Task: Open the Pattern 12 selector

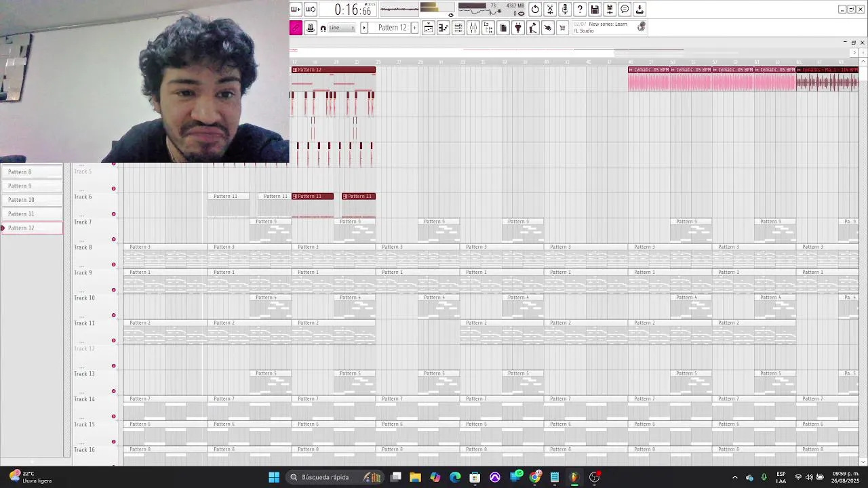Action: pos(392,28)
